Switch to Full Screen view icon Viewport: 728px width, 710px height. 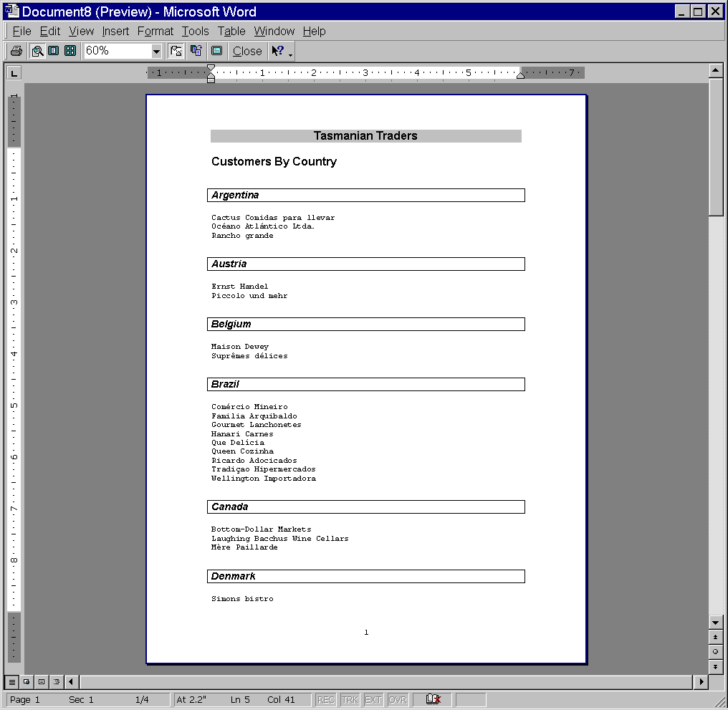pos(217,51)
